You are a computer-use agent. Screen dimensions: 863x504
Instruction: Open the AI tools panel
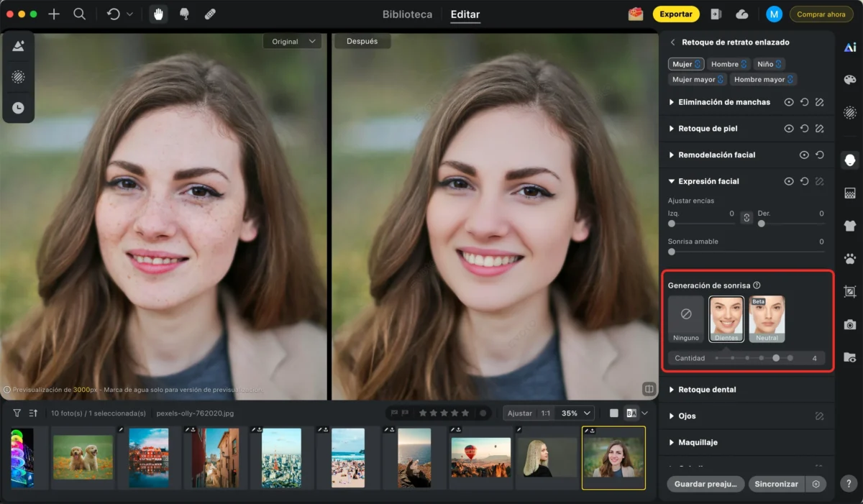[x=850, y=47]
